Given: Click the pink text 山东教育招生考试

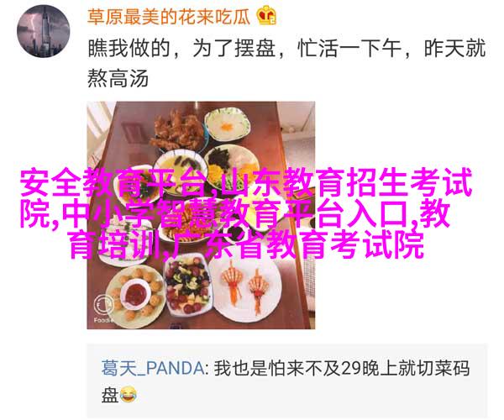Looking at the screenshot, I should pos(348,182).
